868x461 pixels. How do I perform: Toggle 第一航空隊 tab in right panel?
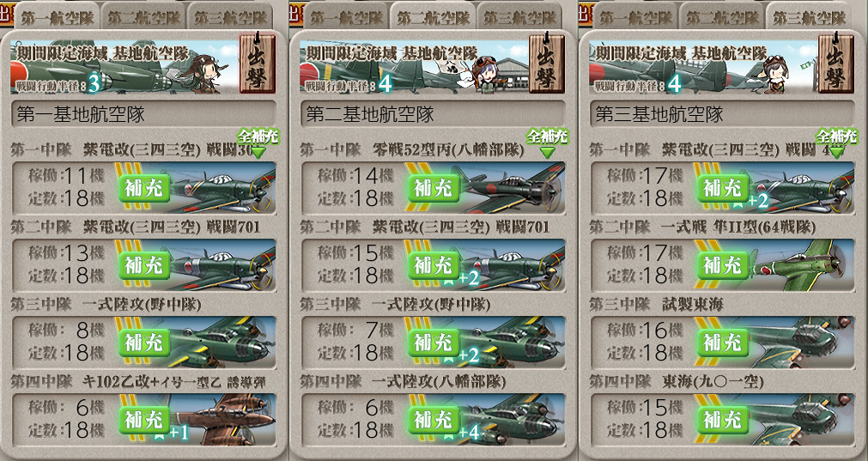(636, 17)
